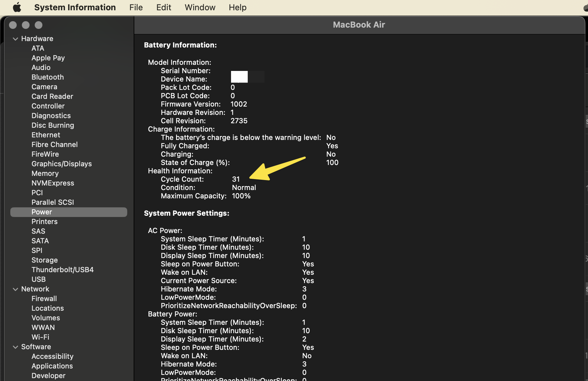The image size is (588, 381).
Task: Collapse the Network section chevron
Action: (15, 289)
